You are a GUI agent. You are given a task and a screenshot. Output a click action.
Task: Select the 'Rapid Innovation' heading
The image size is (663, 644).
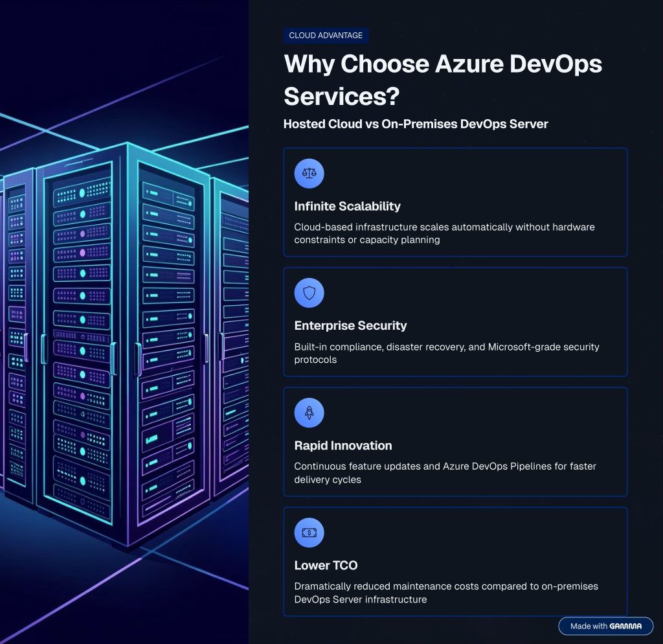pos(343,446)
